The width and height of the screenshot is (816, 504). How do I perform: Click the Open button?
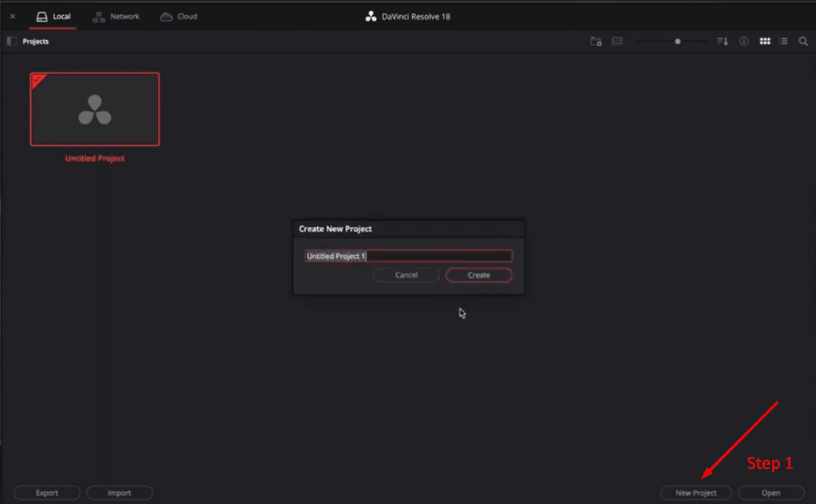pyautogui.click(x=771, y=493)
